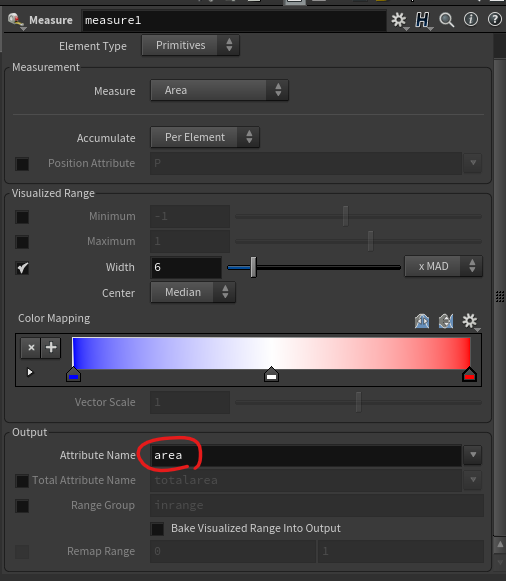506x581 pixels.
Task: Select the red ramp color marker
Action: 469,375
